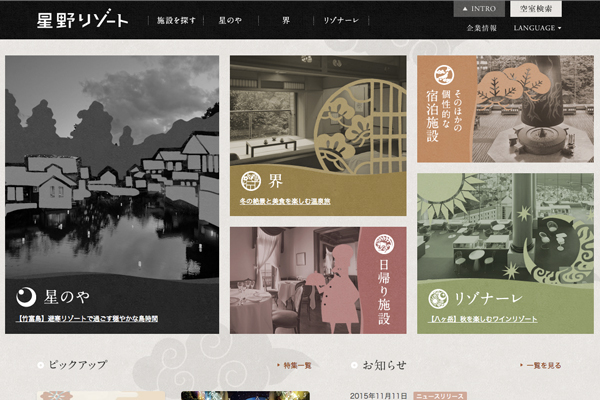
Task: Click the INTRO button
Action: click(479, 9)
